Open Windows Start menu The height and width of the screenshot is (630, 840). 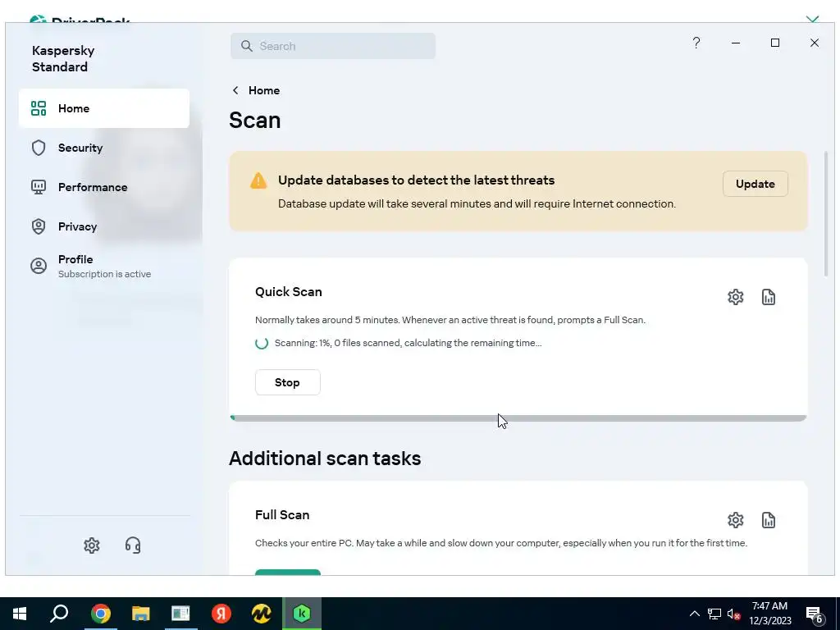(x=20, y=614)
